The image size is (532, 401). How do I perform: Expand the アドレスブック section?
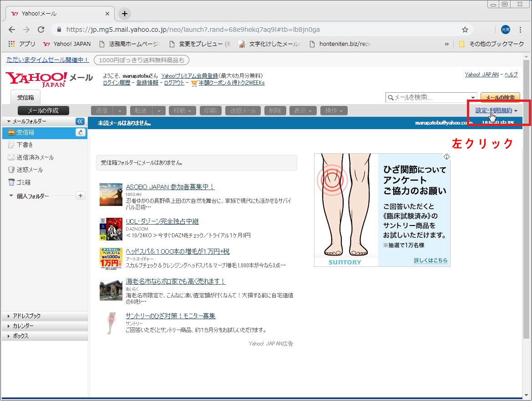click(26, 316)
